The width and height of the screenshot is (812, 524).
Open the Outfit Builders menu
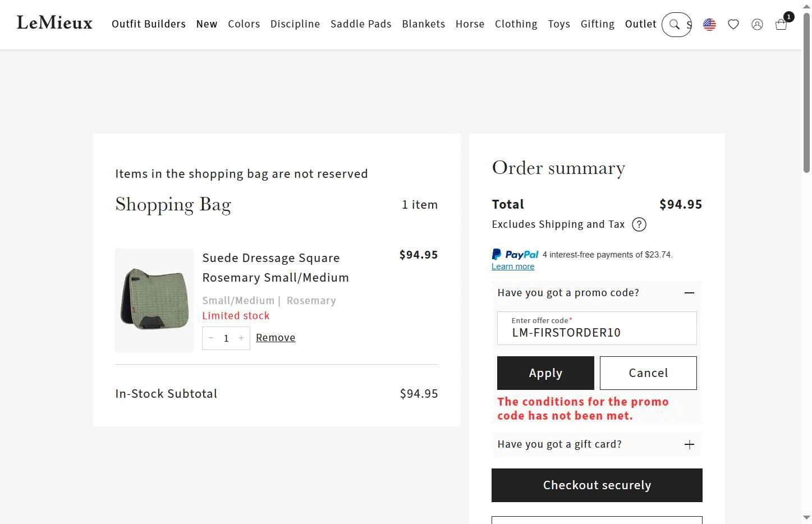coord(149,24)
